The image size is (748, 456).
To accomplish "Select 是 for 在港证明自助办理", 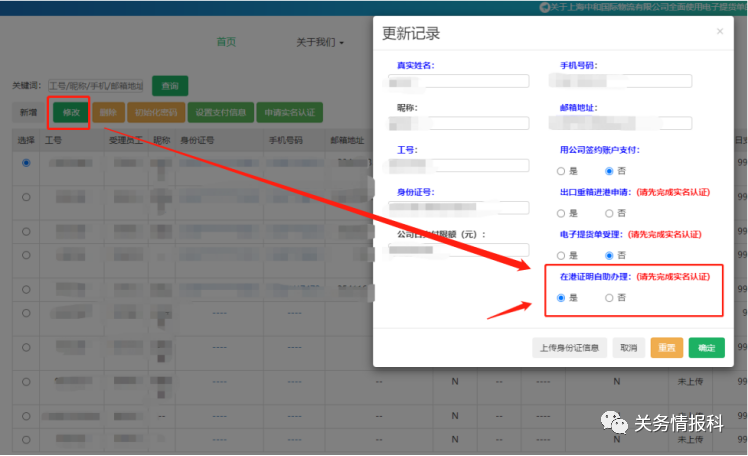I will [561, 298].
